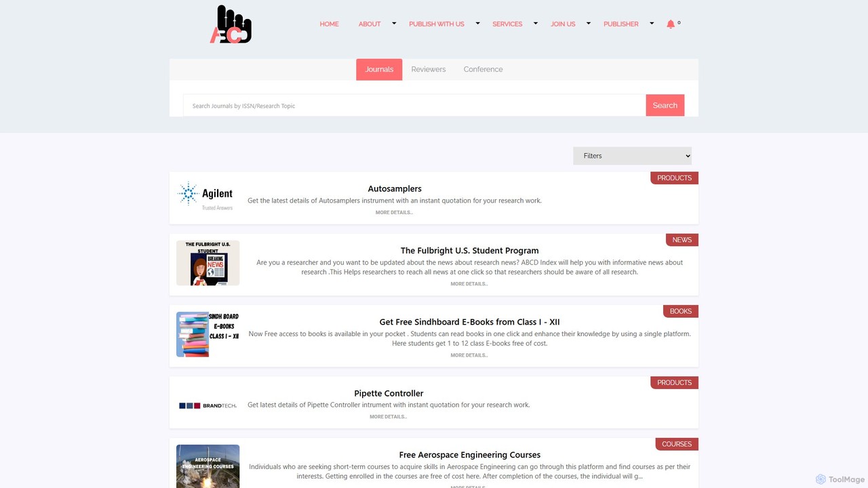Viewport: 868px width, 488px height.
Task: Go to the HOME menu item
Action: [329, 24]
